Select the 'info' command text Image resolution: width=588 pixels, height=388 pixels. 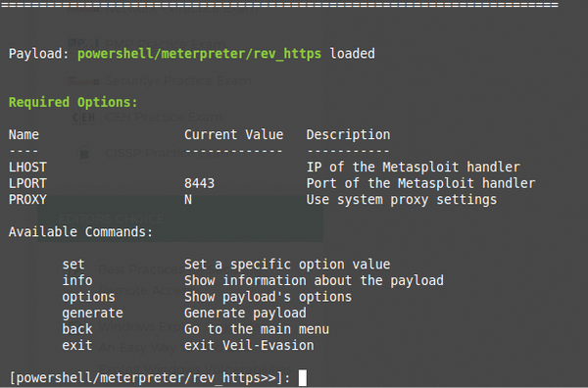[x=77, y=280]
